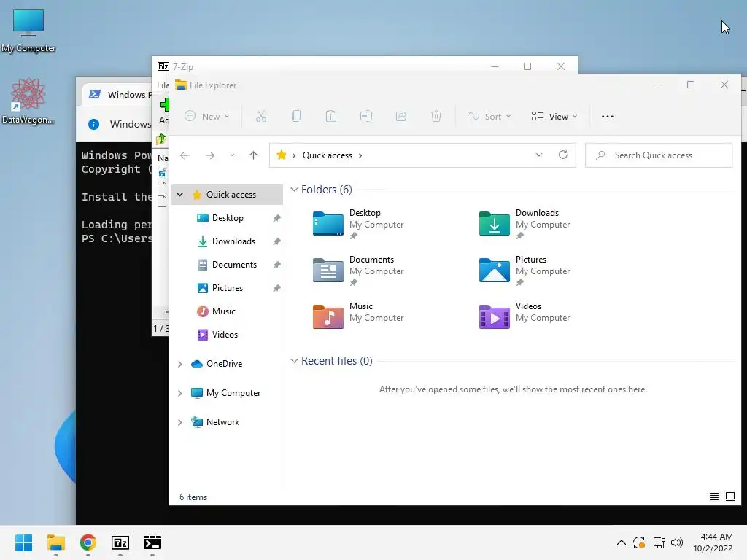Open the See more ellipsis menu
The image size is (747, 560).
[x=608, y=116]
